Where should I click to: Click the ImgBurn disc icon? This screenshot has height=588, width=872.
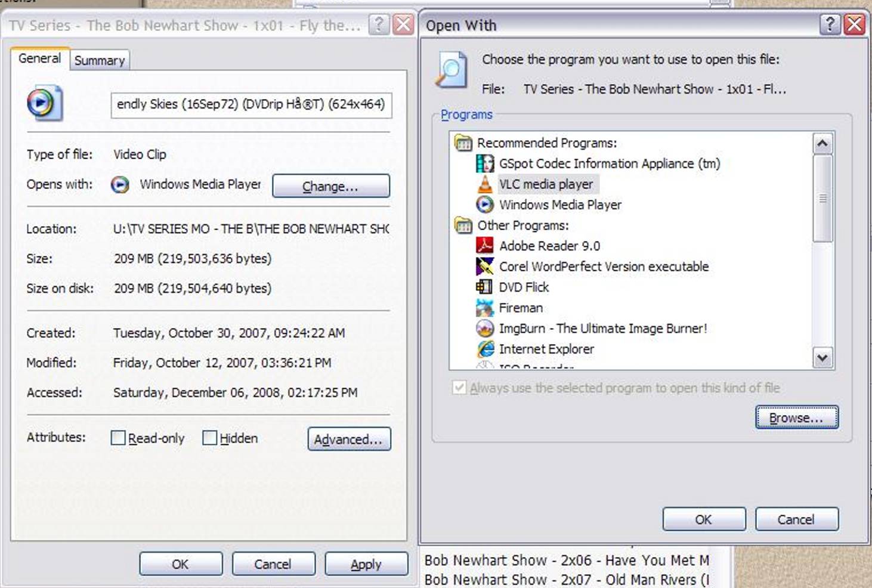[485, 329]
